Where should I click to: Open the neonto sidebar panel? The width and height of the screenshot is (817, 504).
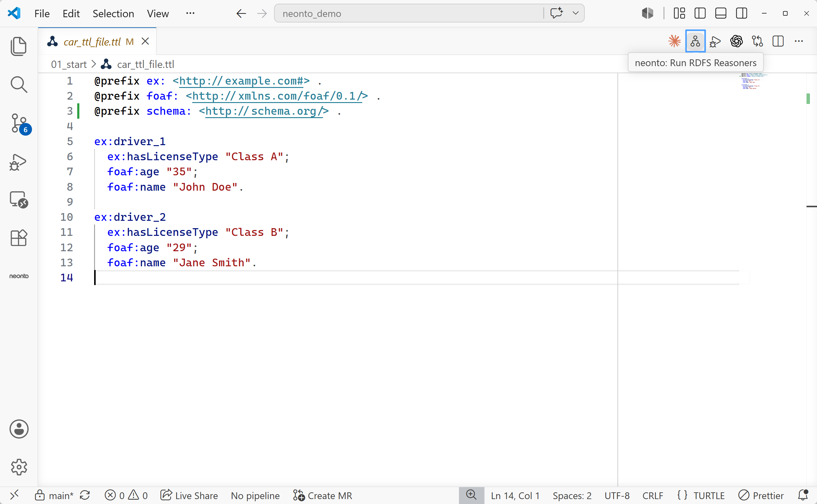click(x=19, y=276)
